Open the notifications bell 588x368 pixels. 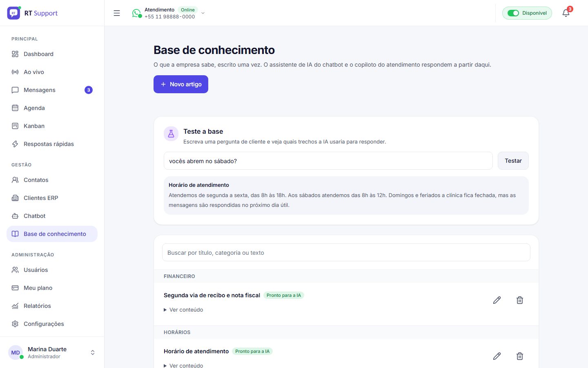(566, 13)
